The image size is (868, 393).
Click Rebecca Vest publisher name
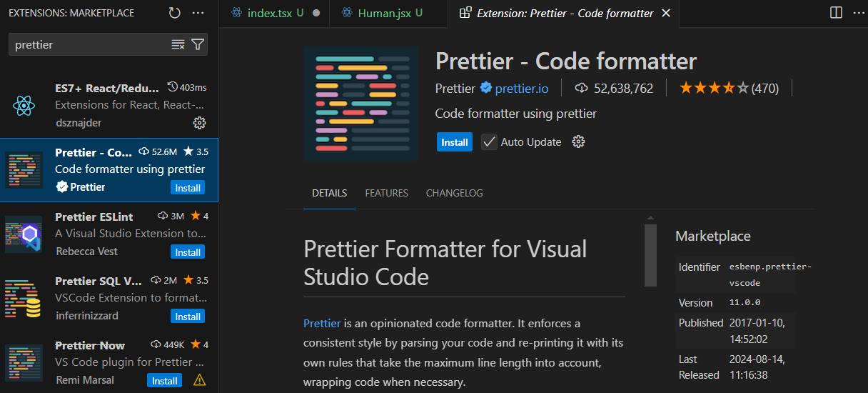coord(86,252)
